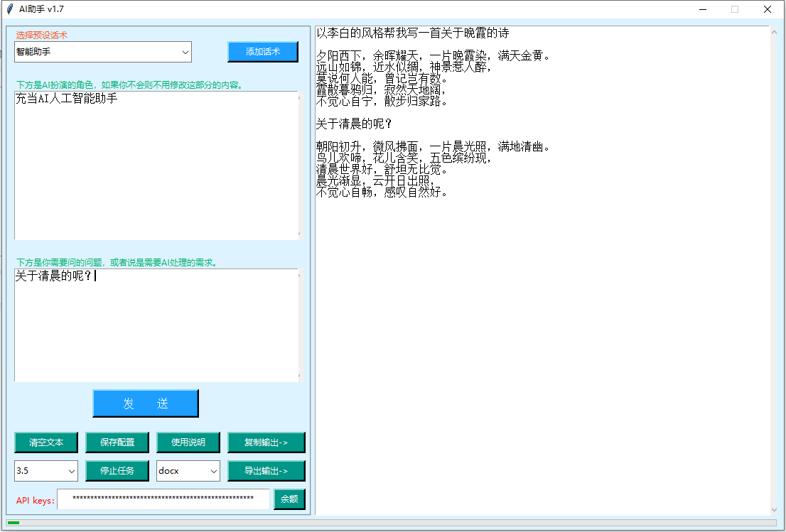Click into the AI role text box
786x532 pixels.
156,165
